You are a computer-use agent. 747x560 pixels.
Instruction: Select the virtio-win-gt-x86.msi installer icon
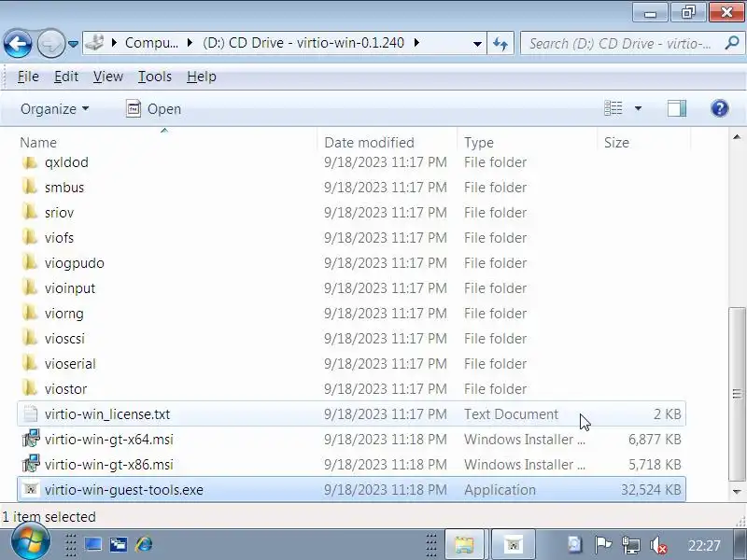31,464
